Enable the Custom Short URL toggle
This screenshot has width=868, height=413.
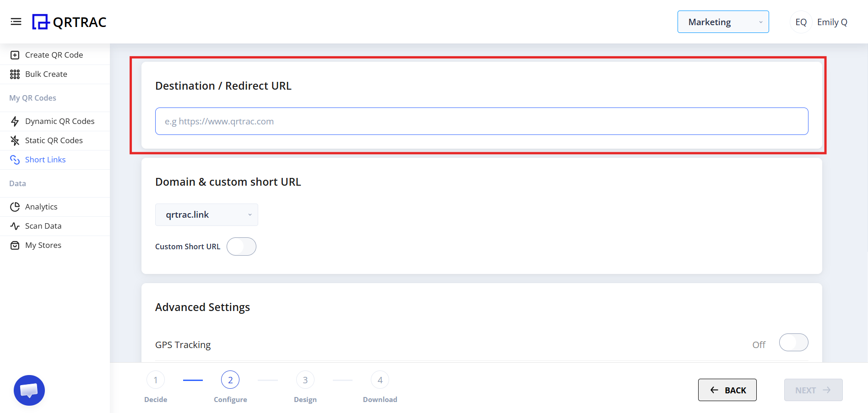[x=241, y=246]
